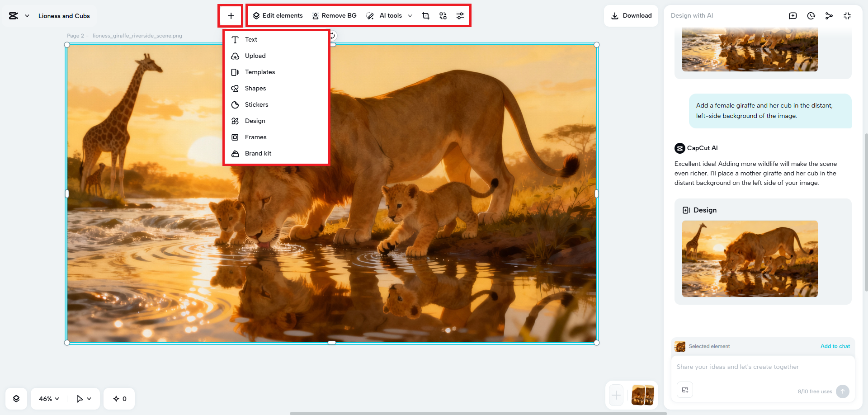Open the adjust sliders icon in toolbar
This screenshot has height=415, width=868.
[x=460, y=16]
